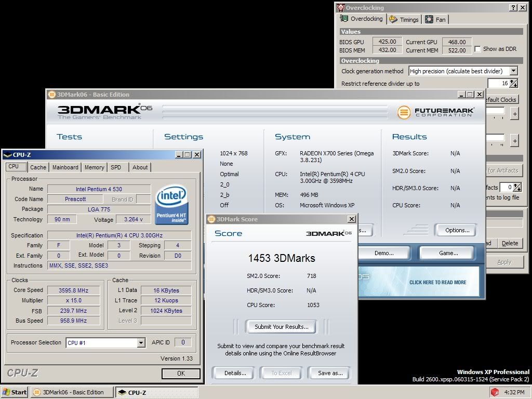The image size is (532, 399).
Task: Click the Code Name field Prescott
Action: click(75, 199)
